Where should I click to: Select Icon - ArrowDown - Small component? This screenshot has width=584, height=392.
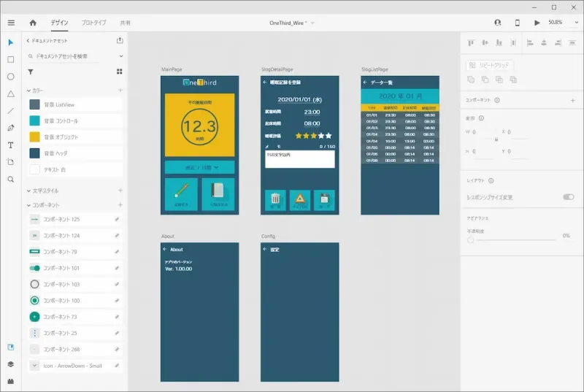coord(75,366)
